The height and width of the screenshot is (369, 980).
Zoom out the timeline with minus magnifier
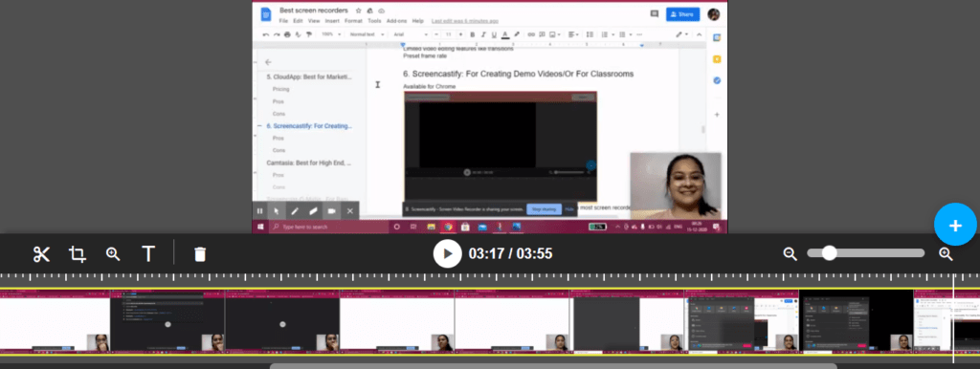[x=790, y=253]
